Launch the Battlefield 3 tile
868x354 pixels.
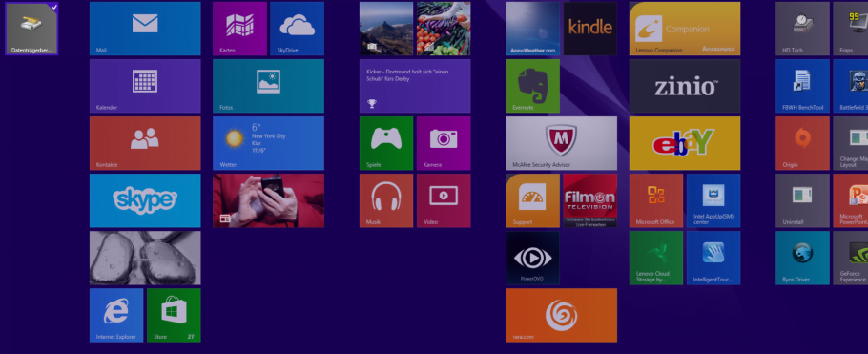pos(851,86)
